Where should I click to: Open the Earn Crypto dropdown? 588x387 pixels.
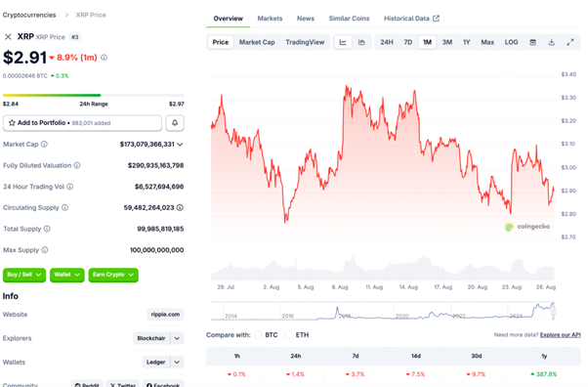pos(113,275)
